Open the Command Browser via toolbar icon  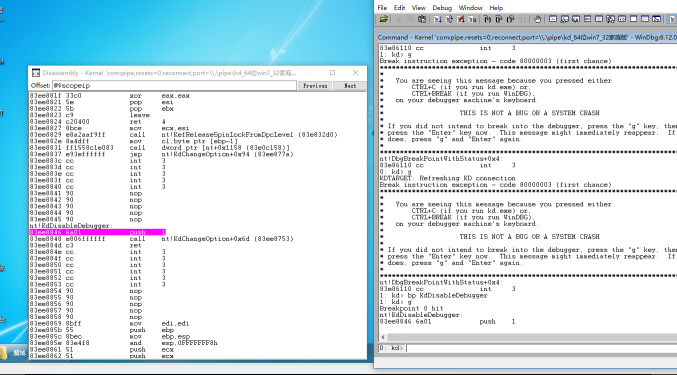pyautogui.click(x=657, y=19)
